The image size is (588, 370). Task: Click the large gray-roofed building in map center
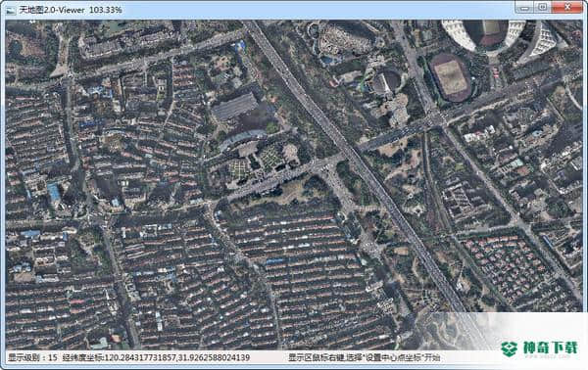(235, 107)
